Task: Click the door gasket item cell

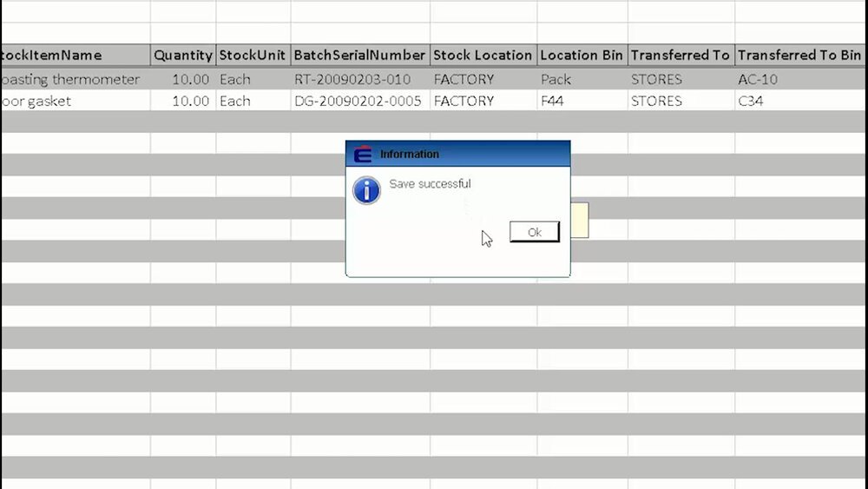Action: (76, 101)
